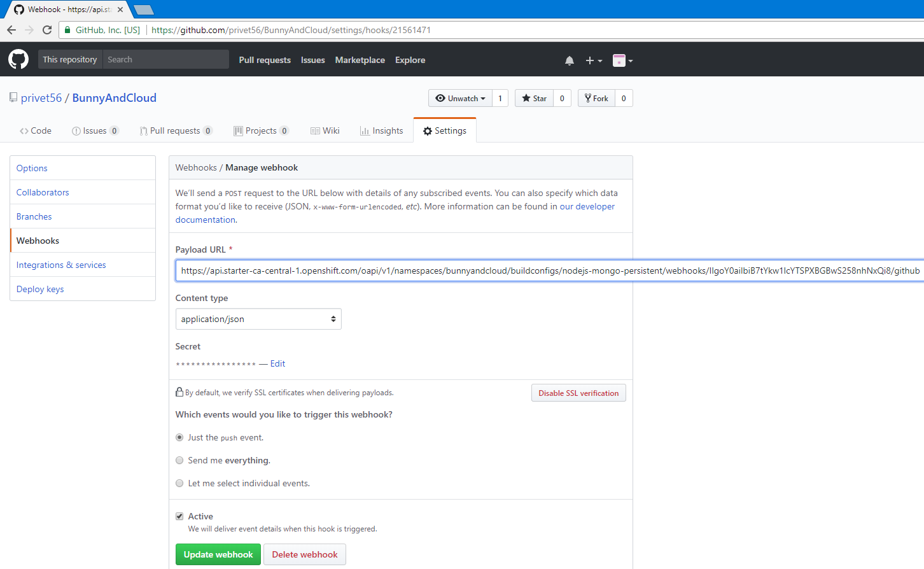Open the privet56 user link
The width and height of the screenshot is (924, 569).
[x=41, y=97]
